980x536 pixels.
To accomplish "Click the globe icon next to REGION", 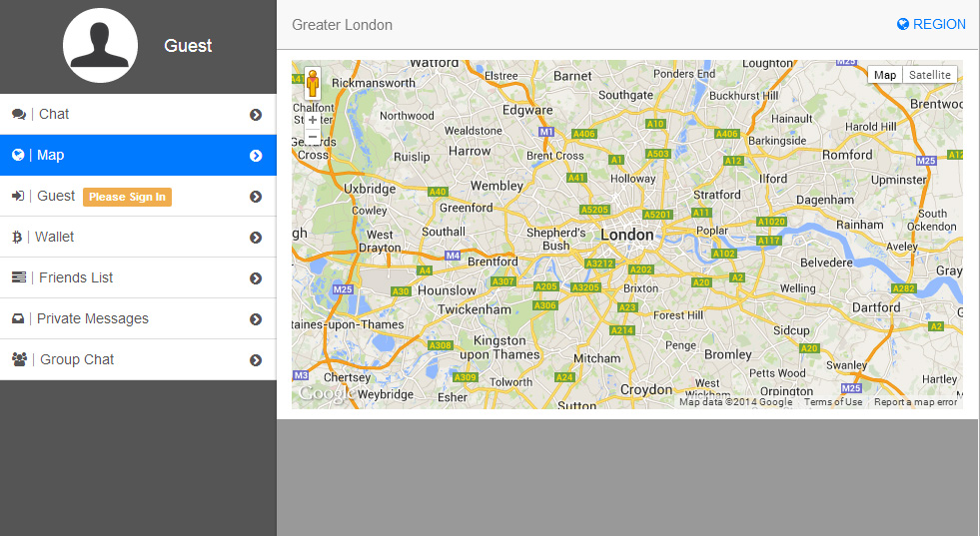I will (x=902, y=24).
